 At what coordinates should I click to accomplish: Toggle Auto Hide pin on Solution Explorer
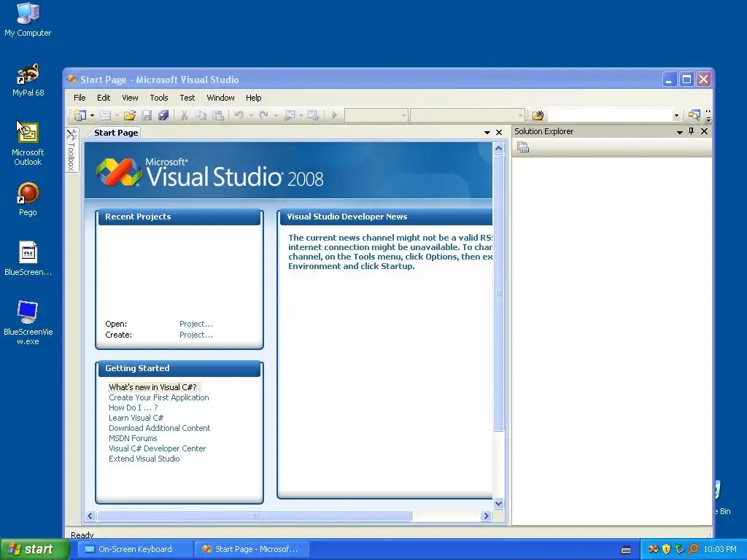tap(692, 131)
